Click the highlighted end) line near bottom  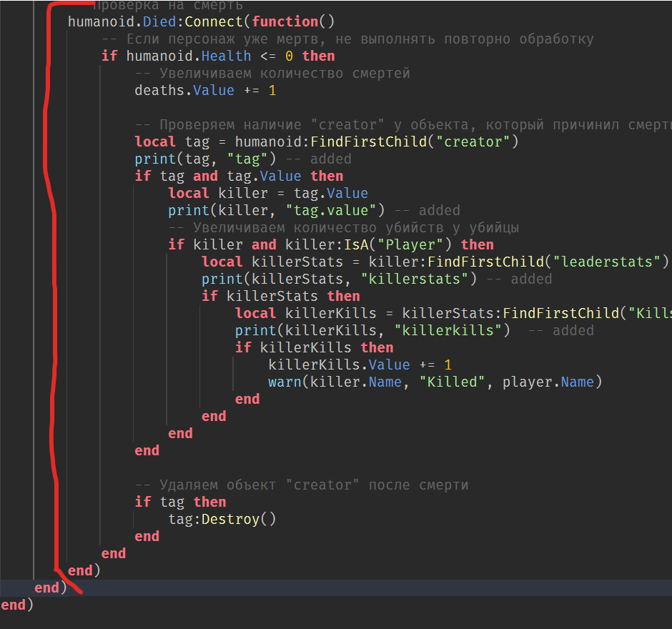46,588
